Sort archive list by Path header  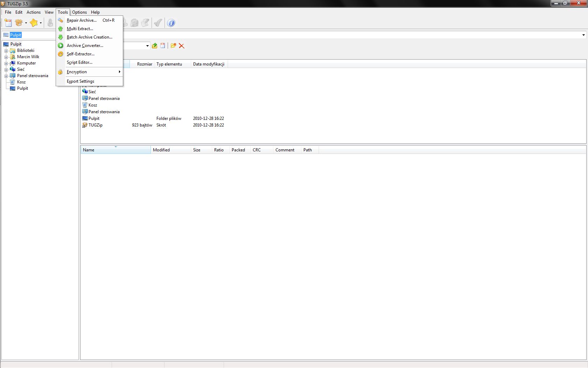click(310, 150)
